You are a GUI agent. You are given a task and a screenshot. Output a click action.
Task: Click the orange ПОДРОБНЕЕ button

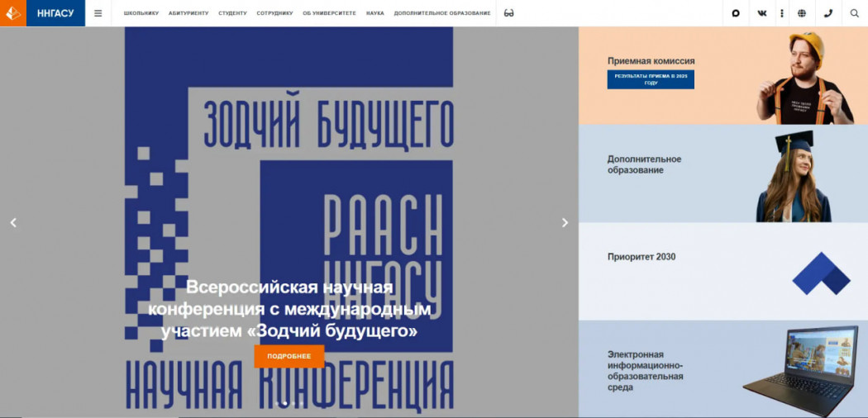pos(289,356)
